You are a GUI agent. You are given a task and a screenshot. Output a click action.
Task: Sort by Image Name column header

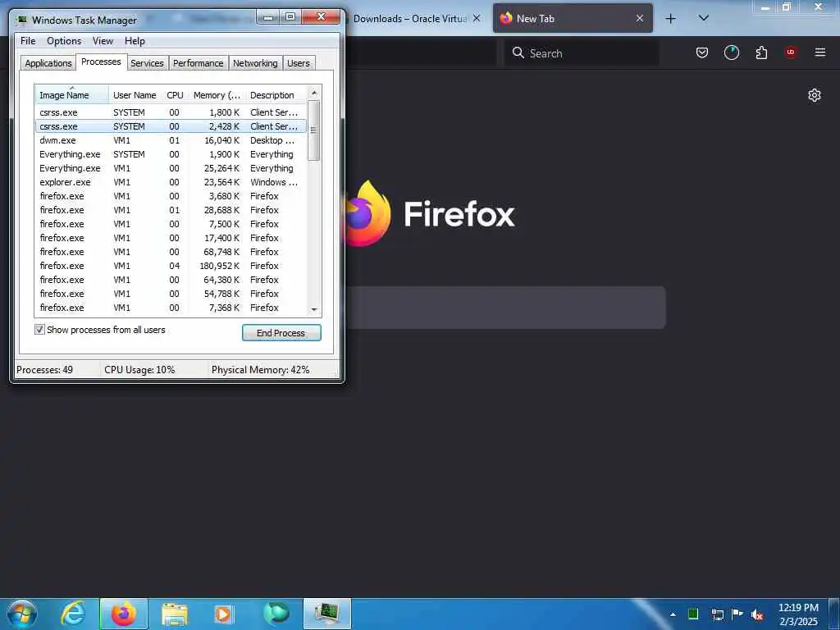click(x=72, y=95)
